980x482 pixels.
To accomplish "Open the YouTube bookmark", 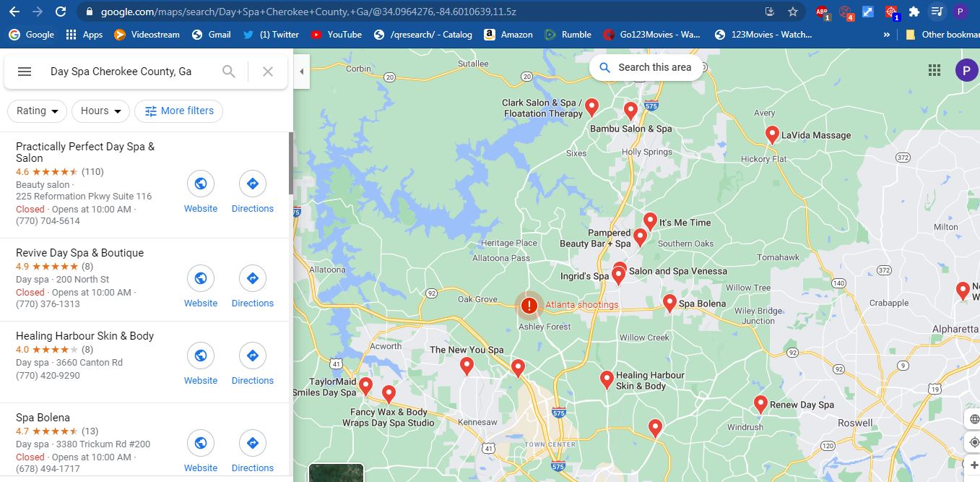I will 336,34.
